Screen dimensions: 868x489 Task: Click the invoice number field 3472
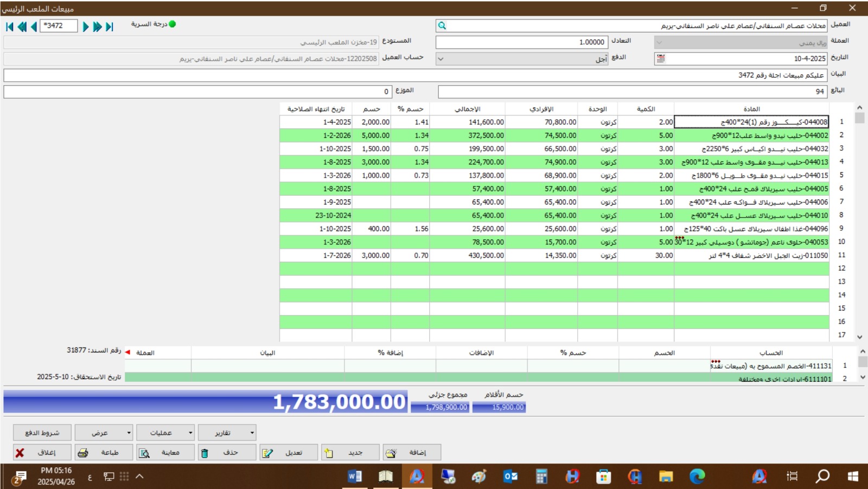59,25
